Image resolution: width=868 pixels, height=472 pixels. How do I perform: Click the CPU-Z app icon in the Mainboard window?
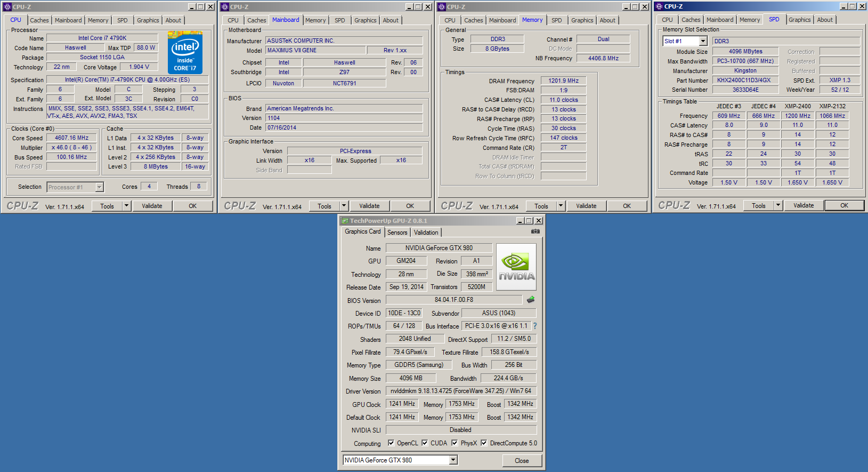[x=225, y=7]
